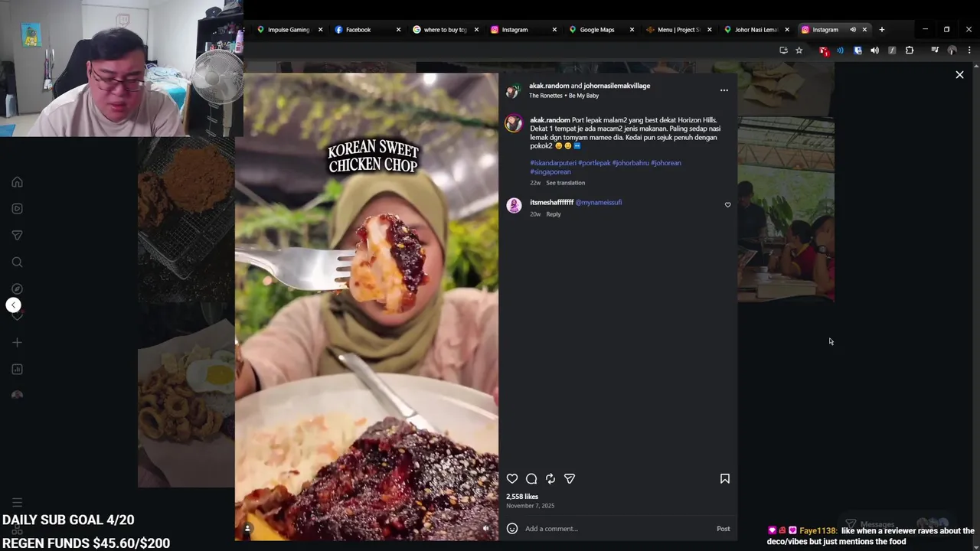The height and width of the screenshot is (551, 980).
Task: Open the johornasilemakvillage profile link
Action: 617,86
